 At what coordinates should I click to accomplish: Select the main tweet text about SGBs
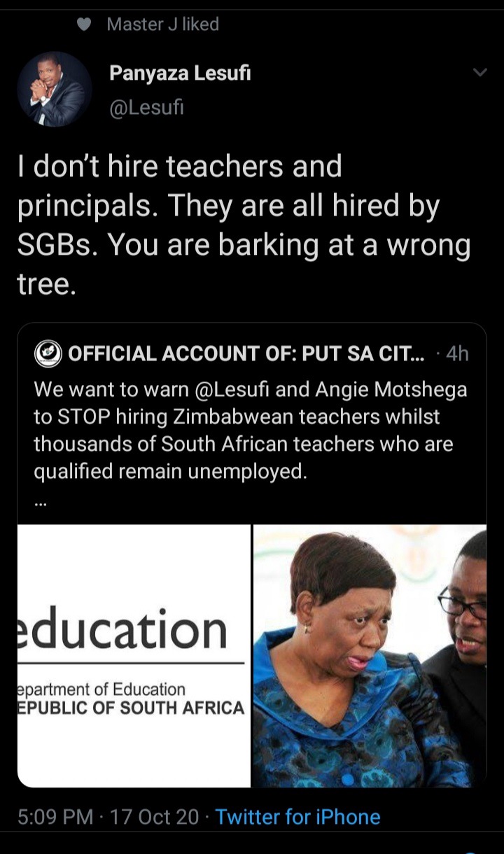coord(244,226)
